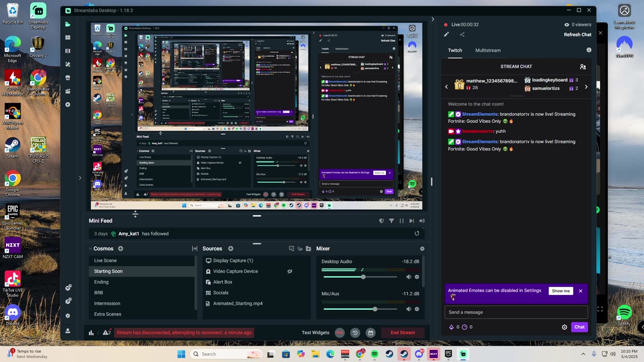Start recording with the REC button

click(x=340, y=332)
